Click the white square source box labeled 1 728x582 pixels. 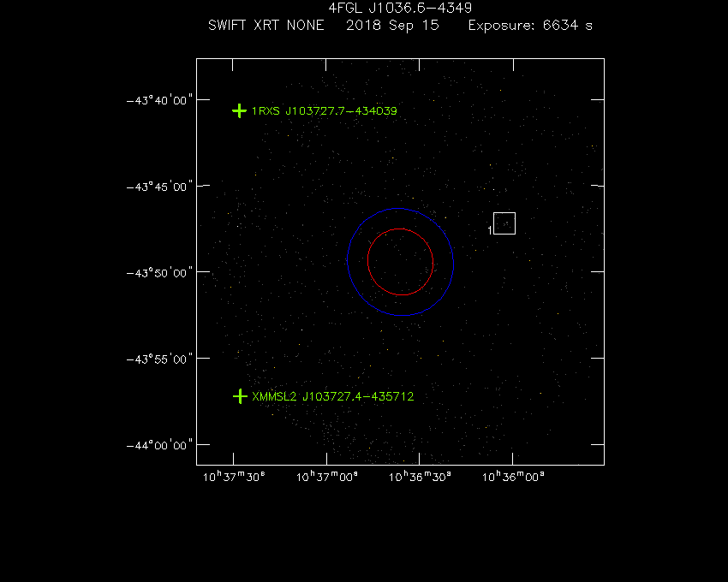pyautogui.click(x=504, y=223)
